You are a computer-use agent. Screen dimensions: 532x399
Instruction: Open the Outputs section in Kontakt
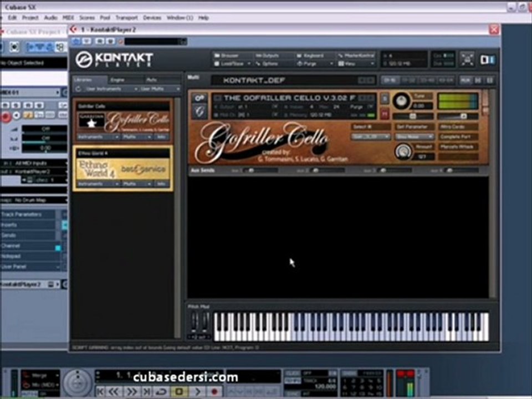267,55
